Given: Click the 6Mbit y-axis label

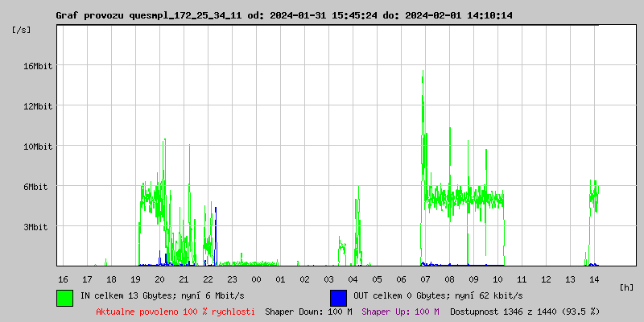Looking at the screenshot, I should [x=37, y=187].
